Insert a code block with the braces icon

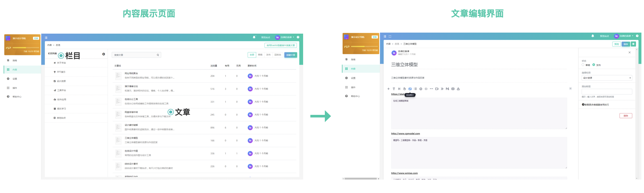click(426, 89)
